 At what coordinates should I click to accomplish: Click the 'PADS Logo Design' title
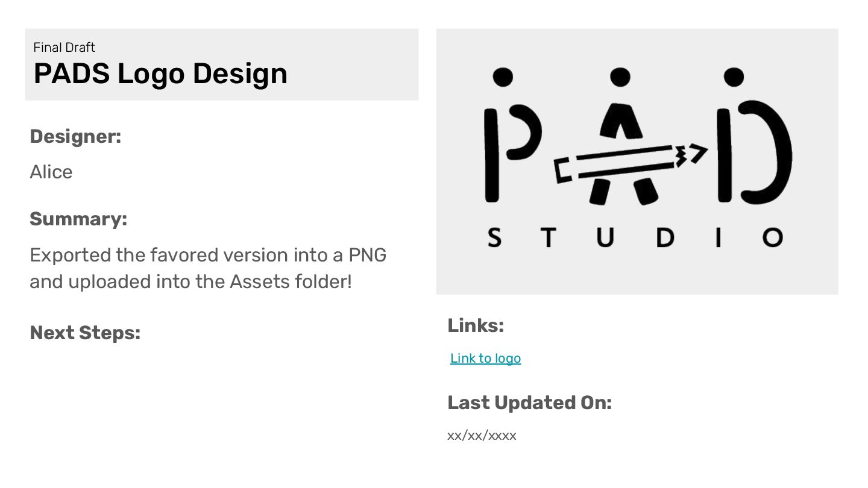[x=160, y=74]
